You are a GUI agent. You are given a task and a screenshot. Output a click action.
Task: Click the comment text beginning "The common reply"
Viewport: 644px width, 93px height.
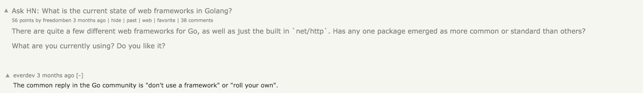pos(146,85)
